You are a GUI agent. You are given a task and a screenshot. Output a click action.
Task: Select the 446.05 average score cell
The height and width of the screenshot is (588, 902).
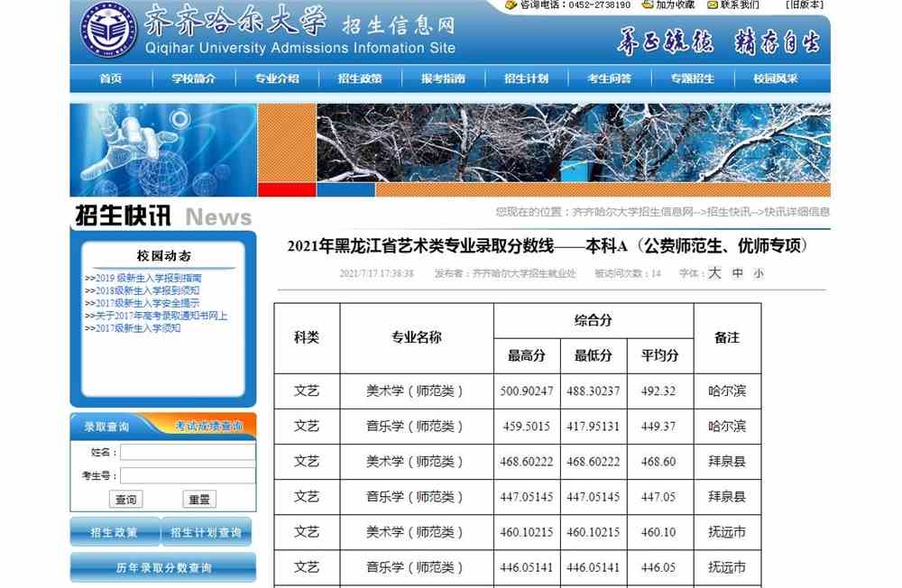[658, 567]
